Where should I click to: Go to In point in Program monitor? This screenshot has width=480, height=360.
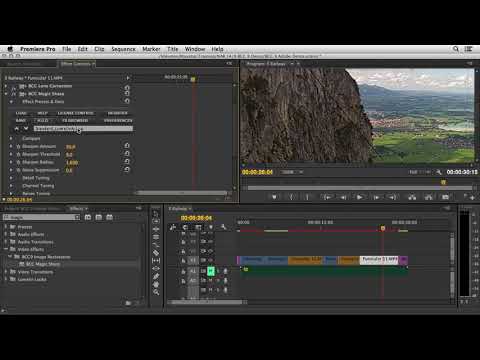(x=327, y=197)
